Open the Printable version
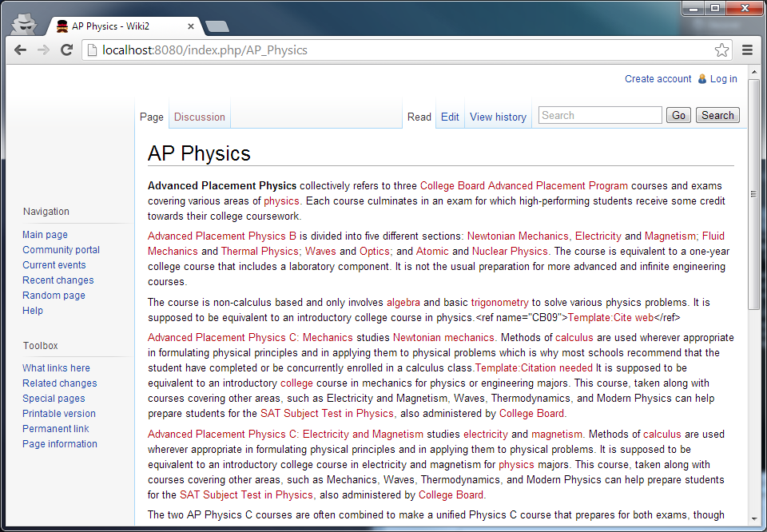This screenshot has width=767, height=532. pos(58,413)
